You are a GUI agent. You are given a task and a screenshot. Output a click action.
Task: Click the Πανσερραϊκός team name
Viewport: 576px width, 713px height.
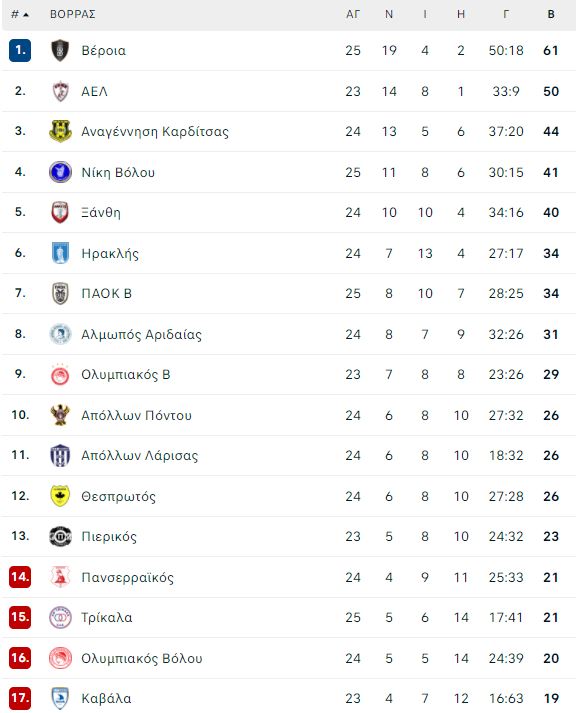pos(127,577)
